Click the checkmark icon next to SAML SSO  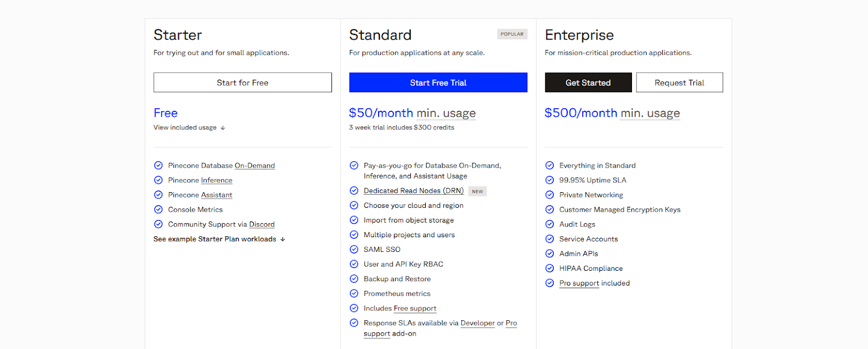point(354,250)
